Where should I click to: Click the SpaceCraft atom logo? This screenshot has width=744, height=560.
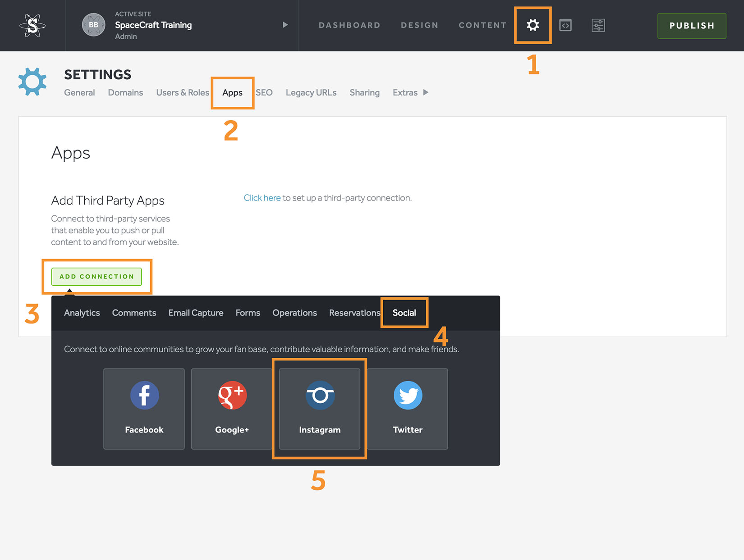[x=32, y=25]
